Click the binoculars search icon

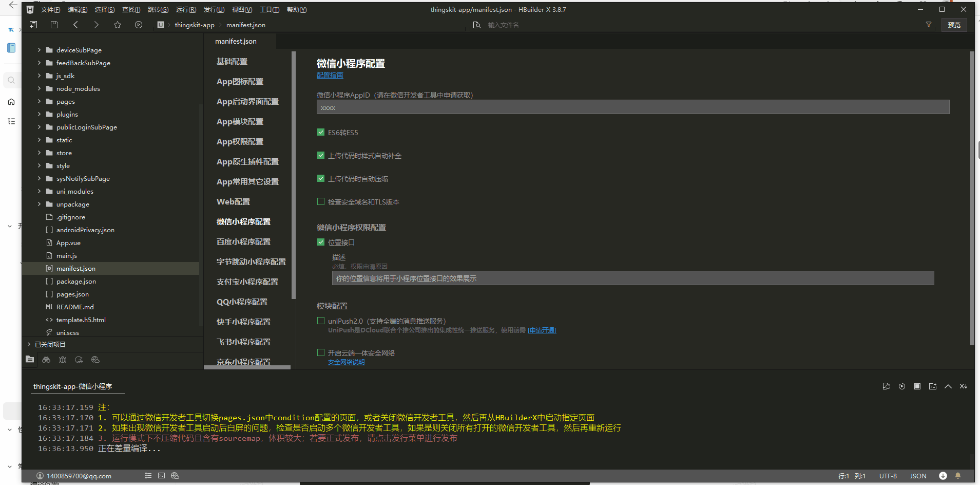[46, 360]
